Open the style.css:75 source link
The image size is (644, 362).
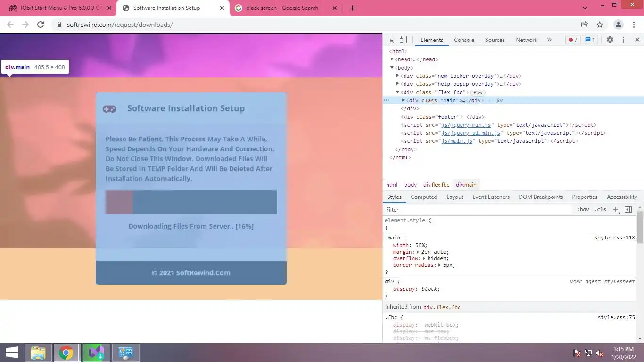pos(616,318)
